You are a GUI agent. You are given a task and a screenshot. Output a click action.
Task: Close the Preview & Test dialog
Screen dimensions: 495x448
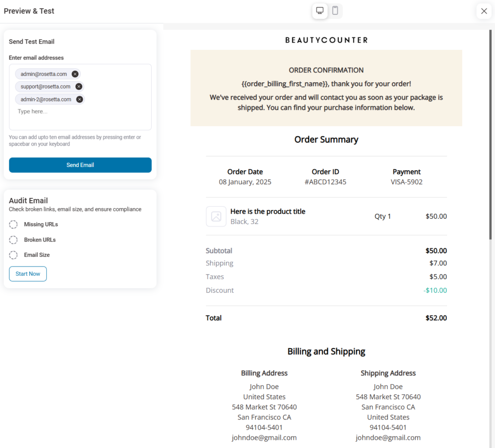click(484, 11)
